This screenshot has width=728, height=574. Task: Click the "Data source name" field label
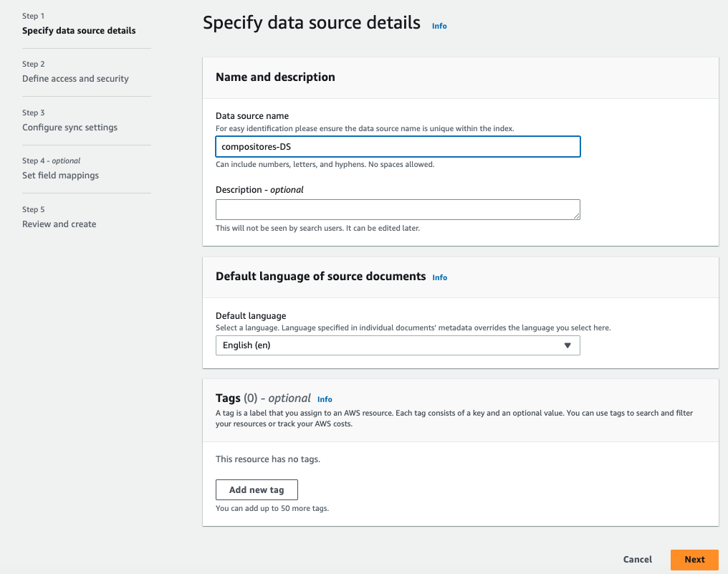tap(252, 116)
